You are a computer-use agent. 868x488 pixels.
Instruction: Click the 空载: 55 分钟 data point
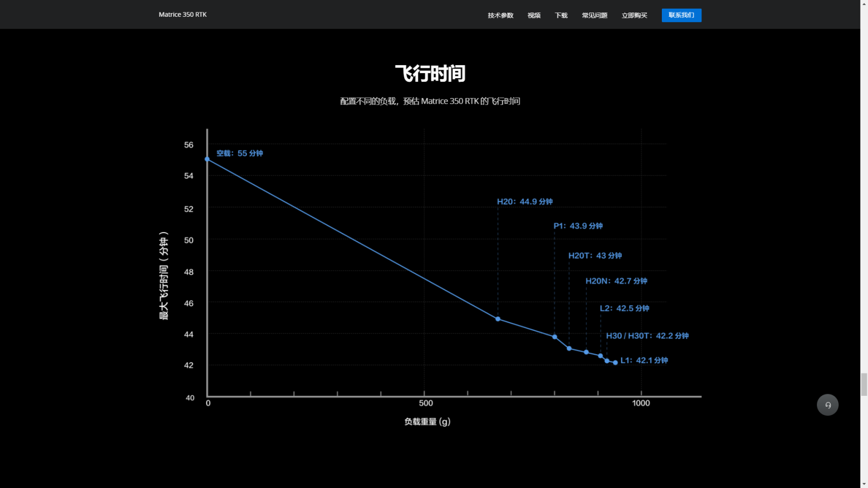(x=207, y=159)
